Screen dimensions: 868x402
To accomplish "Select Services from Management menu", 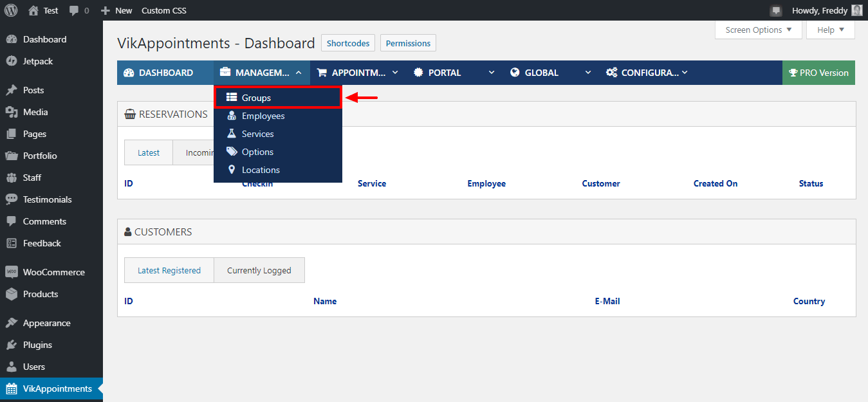I will (x=277, y=134).
